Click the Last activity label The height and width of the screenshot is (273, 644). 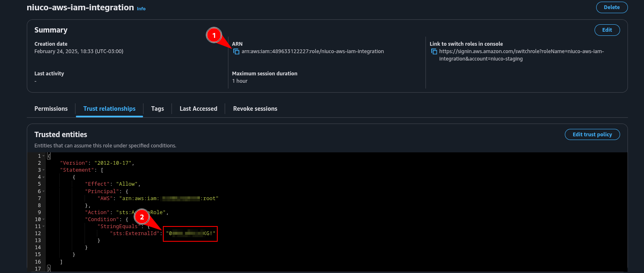tap(49, 74)
